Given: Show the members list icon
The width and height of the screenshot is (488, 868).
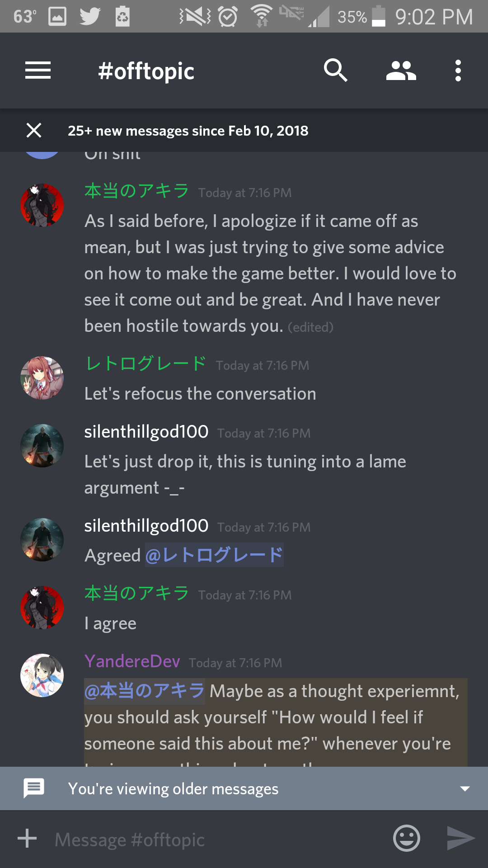Looking at the screenshot, I should [x=401, y=71].
